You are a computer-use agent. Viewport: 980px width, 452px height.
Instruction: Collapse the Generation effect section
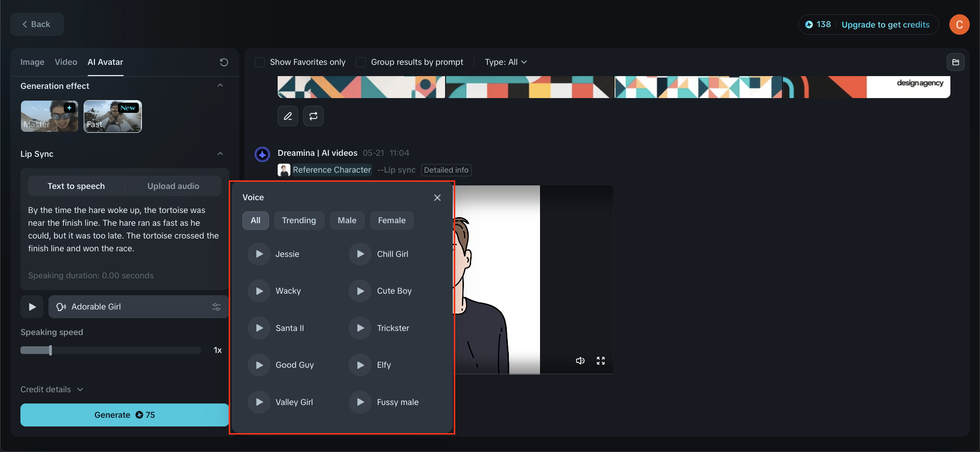click(220, 86)
